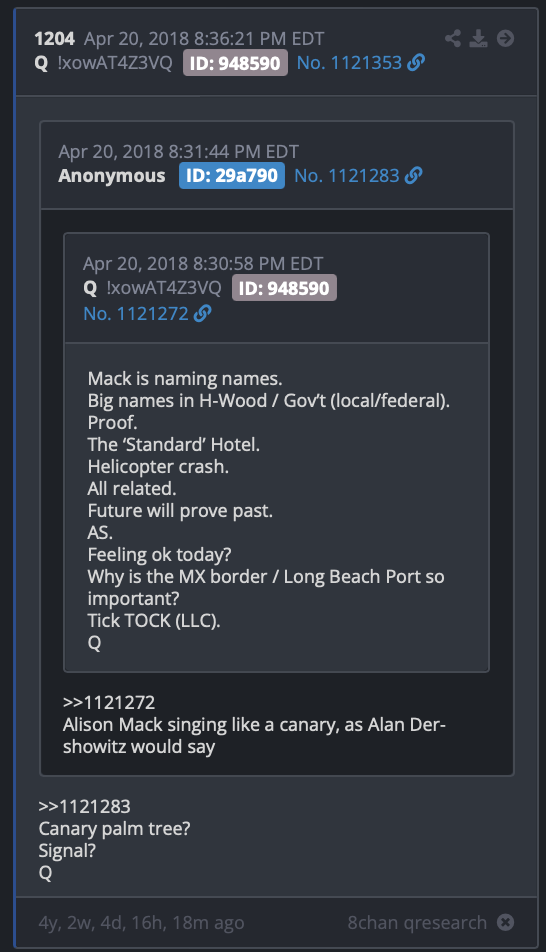Viewport: 546px width, 952px height.
Task: Click the Q !xowAT4Z3VQ tripcode in the post header
Action: [104, 63]
